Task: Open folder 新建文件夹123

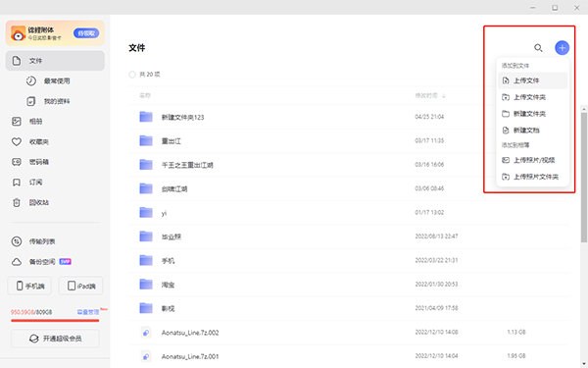Action: click(182, 117)
